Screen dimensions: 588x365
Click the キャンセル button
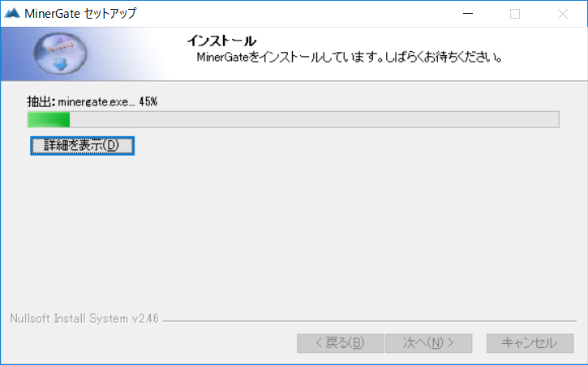click(x=530, y=343)
